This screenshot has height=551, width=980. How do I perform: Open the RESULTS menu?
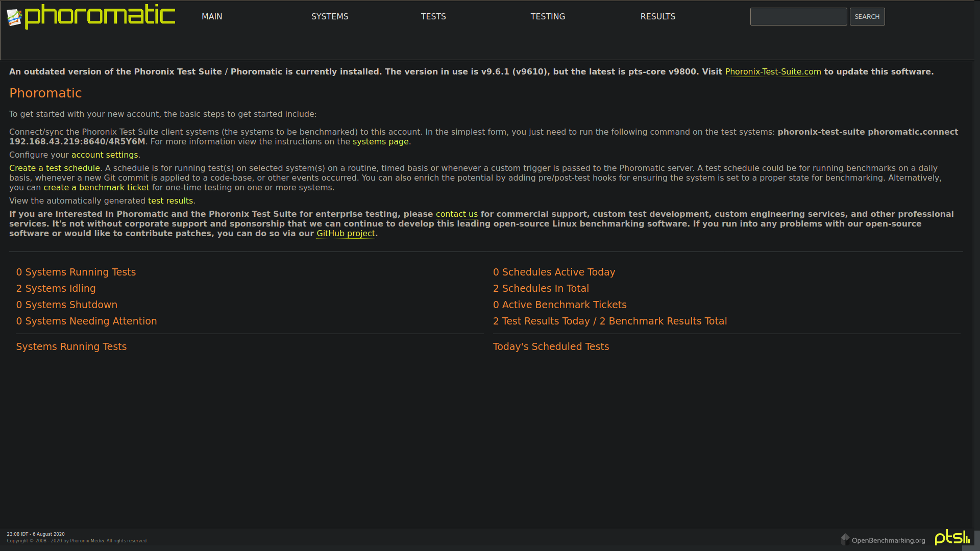pyautogui.click(x=657, y=17)
